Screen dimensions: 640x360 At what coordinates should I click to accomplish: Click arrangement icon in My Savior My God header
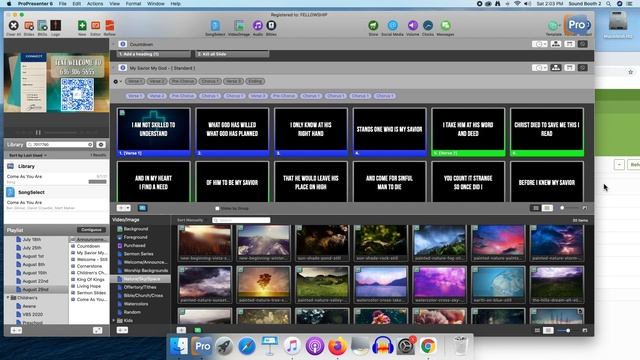(556, 68)
